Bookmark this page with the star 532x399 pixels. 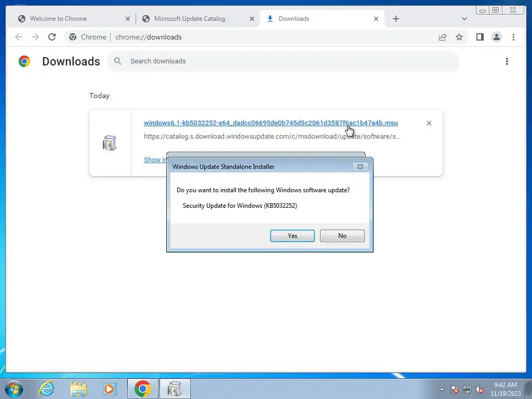(459, 37)
